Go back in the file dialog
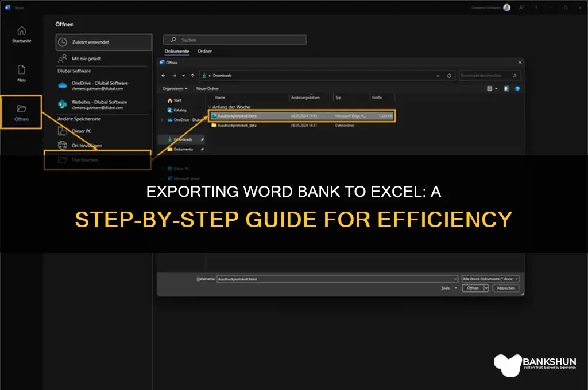 click(164, 76)
